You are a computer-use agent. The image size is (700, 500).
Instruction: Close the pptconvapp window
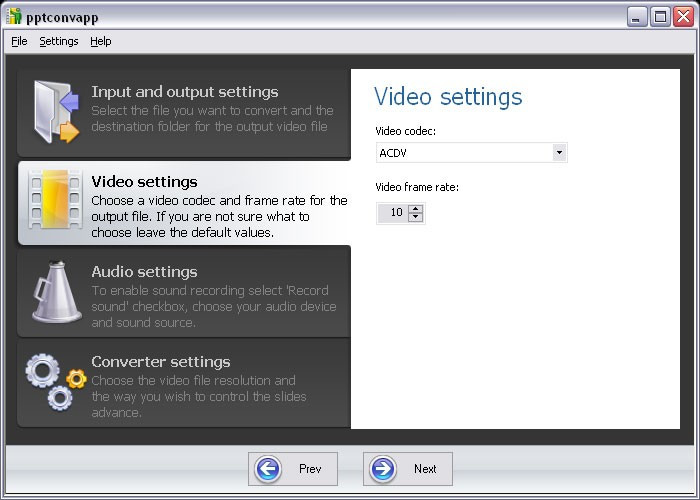(683, 17)
